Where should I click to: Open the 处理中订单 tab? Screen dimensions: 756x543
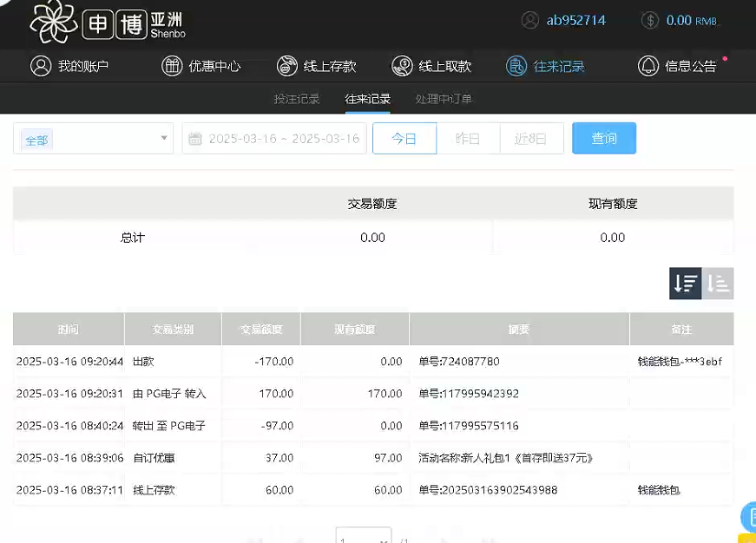click(444, 99)
